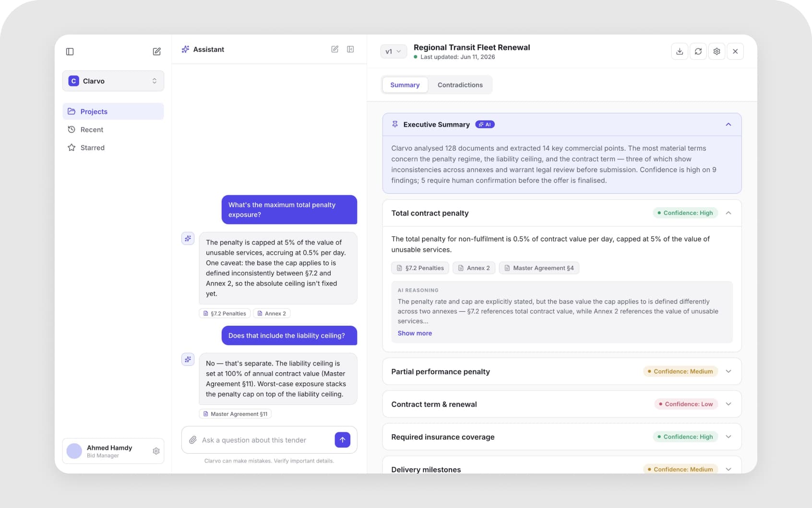The height and width of the screenshot is (508, 812).
Task: Click the Confidence: Low badge
Action: [686, 404]
